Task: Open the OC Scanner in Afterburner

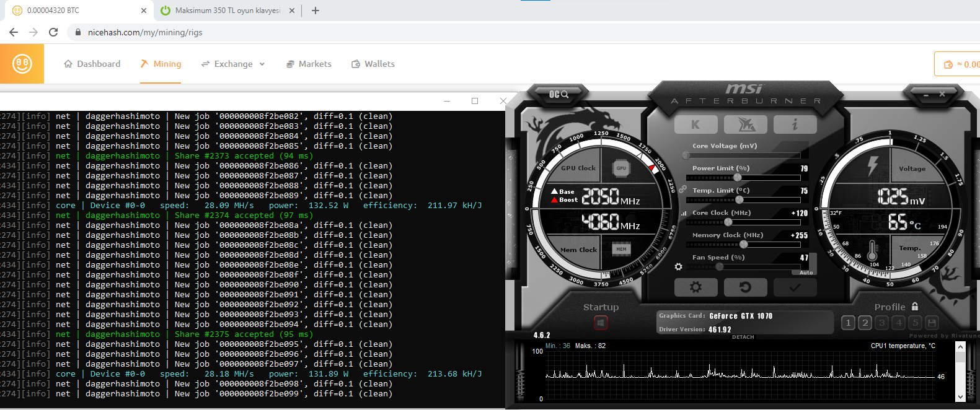Action: pos(558,94)
